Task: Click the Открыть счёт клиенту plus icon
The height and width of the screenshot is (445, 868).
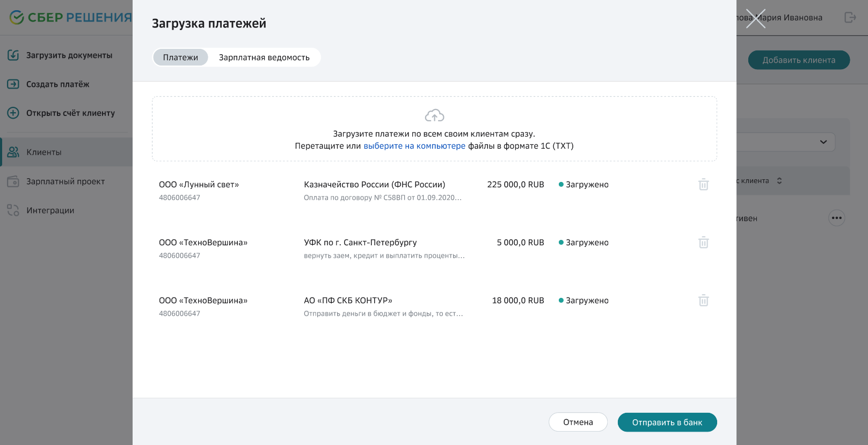Action: point(13,113)
